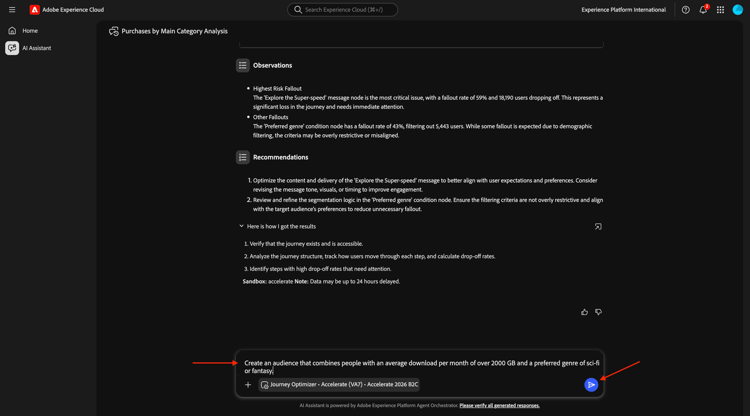The width and height of the screenshot is (750, 416).
Task: Click the Sandbox: accelerate note text
Action: click(321, 282)
